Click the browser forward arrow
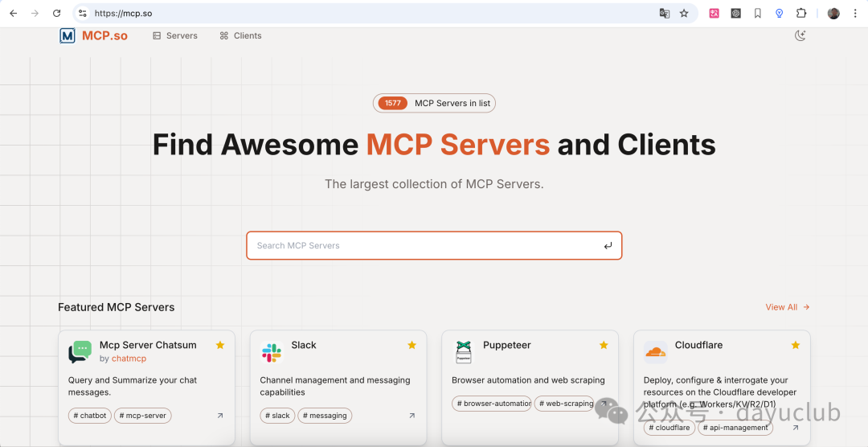The height and width of the screenshot is (447, 868). pyautogui.click(x=35, y=14)
